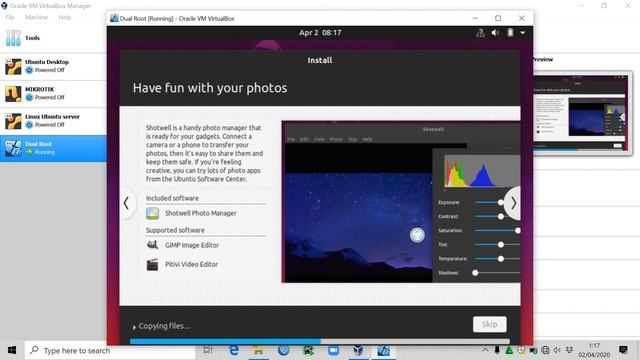The height and width of the screenshot is (360, 640).
Task: Click the Pitivi Video Editor icon
Action: click(x=152, y=264)
